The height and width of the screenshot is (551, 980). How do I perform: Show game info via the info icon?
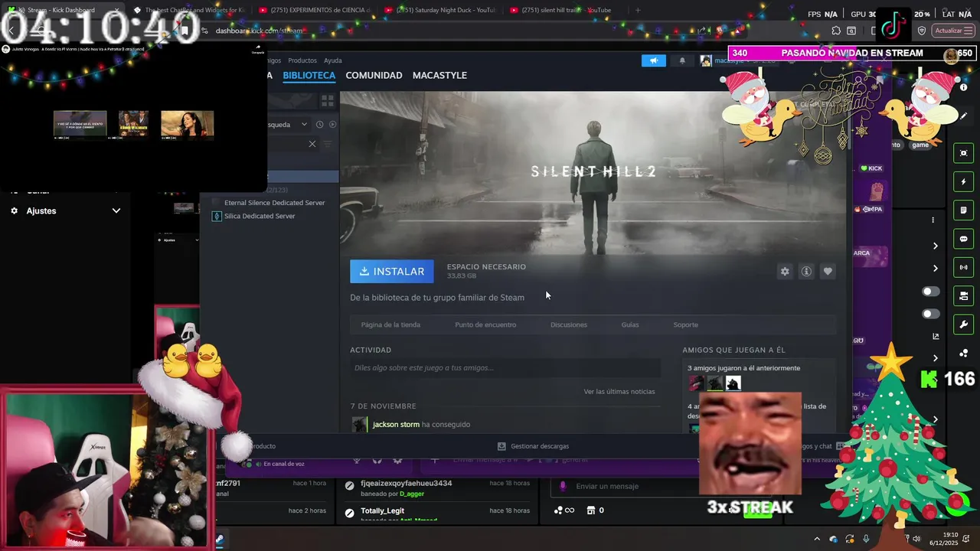[x=806, y=272]
